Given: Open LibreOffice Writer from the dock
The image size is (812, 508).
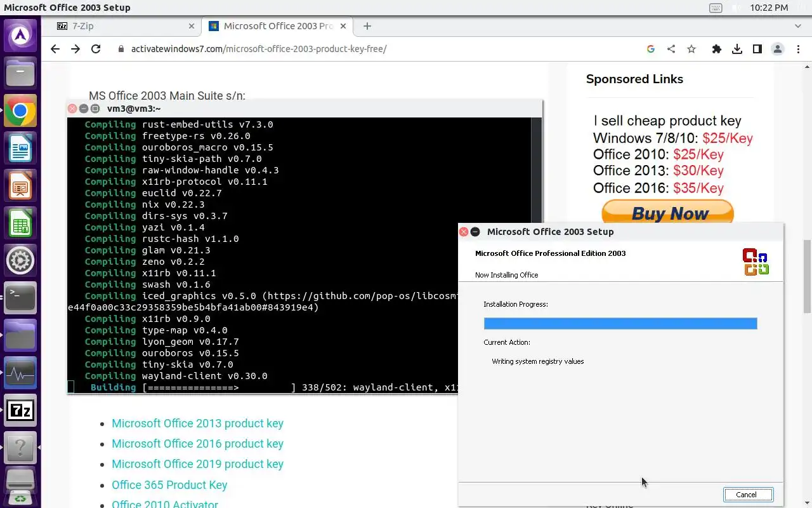Looking at the screenshot, I should (20, 149).
